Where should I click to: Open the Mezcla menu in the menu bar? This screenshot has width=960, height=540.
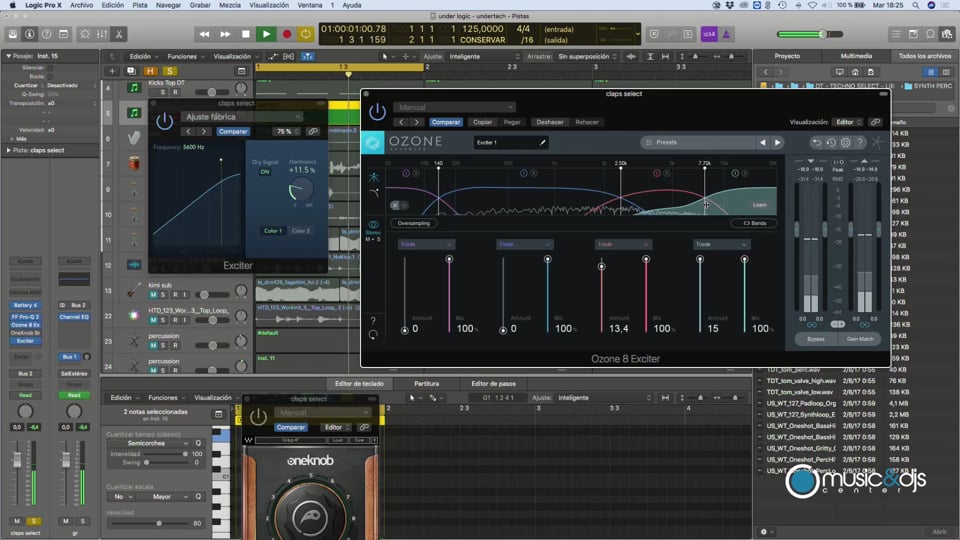pos(230,5)
